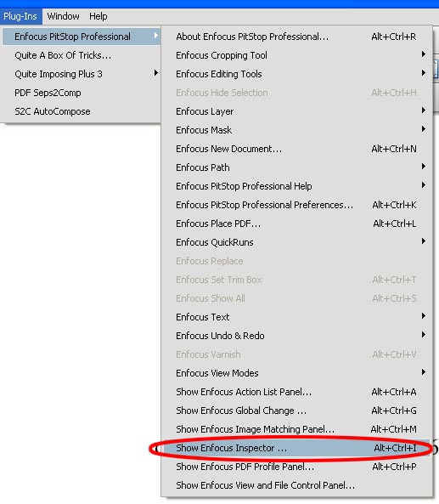
Task: Show Enfocus PDF Profile Panel
Action: (x=295, y=467)
